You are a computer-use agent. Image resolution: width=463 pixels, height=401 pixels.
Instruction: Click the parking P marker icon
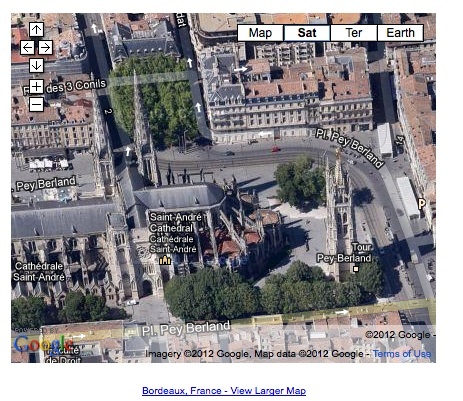tap(422, 203)
